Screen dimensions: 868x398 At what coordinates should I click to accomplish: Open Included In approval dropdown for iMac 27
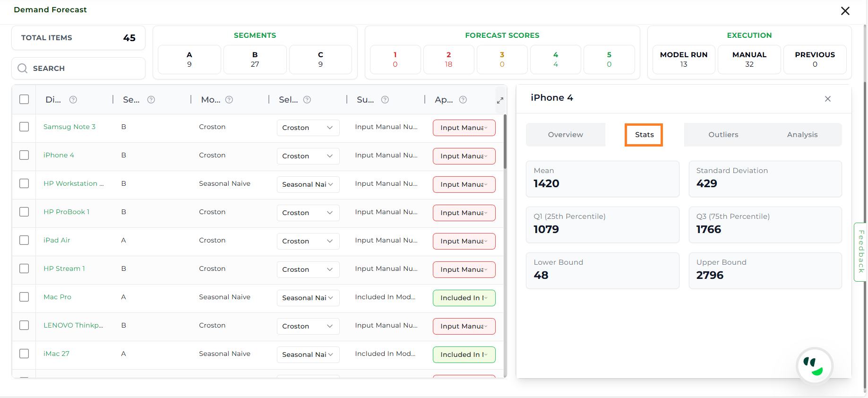click(x=464, y=355)
